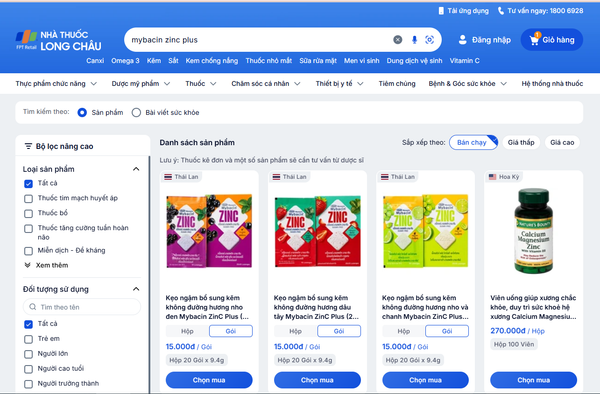This screenshot has width=600, height=394.
Task: Open the Tiêm chủng menu item
Action: point(397,83)
